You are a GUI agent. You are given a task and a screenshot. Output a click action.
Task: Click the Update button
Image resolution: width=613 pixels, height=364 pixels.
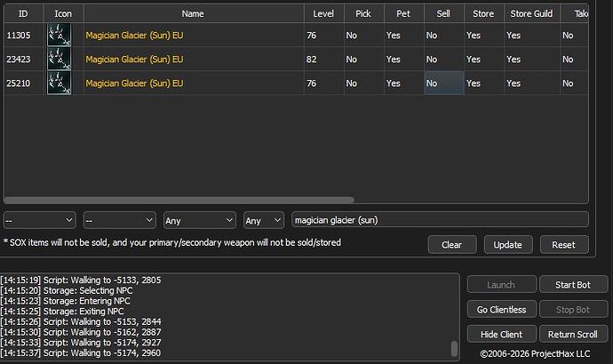point(508,245)
